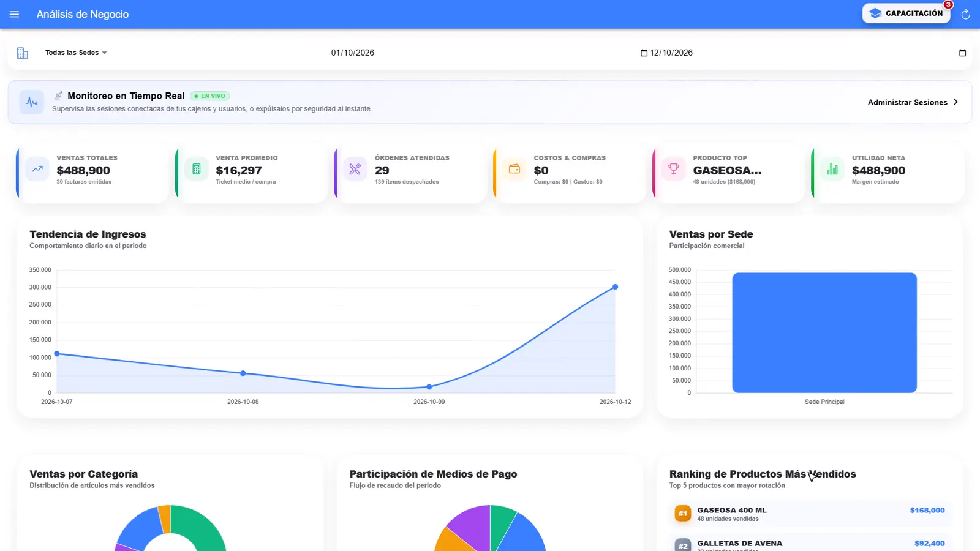
Task: Open calendar picker next to 12/10/2026
Action: click(644, 53)
